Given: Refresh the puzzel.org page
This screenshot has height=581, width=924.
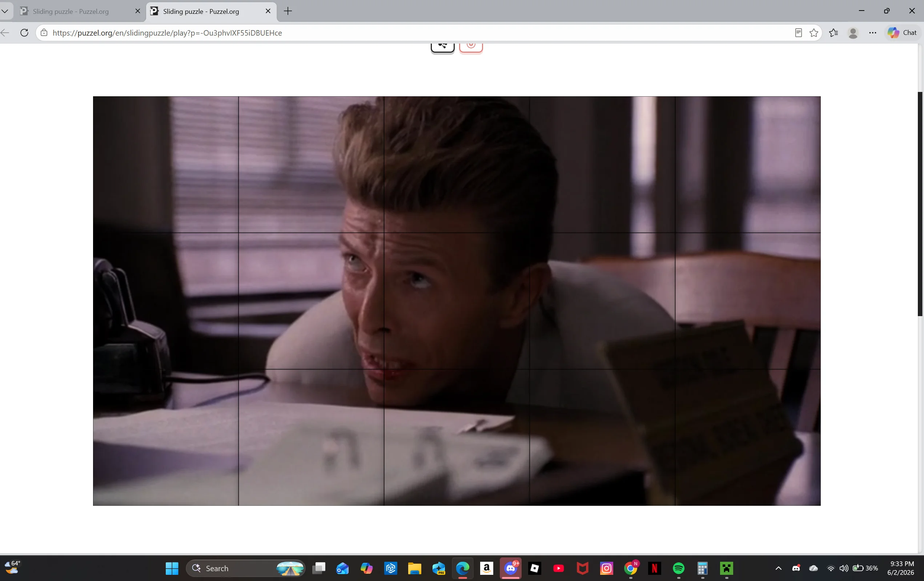Looking at the screenshot, I should click(x=24, y=33).
